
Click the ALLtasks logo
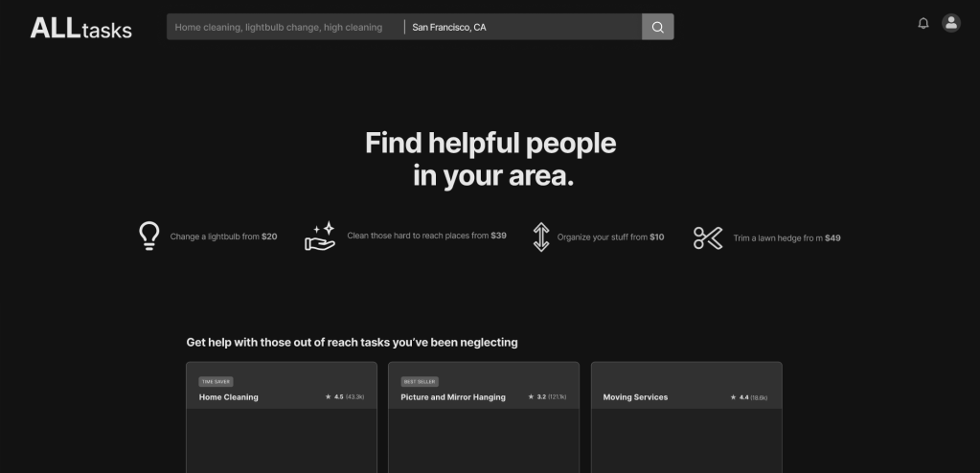(x=80, y=28)
